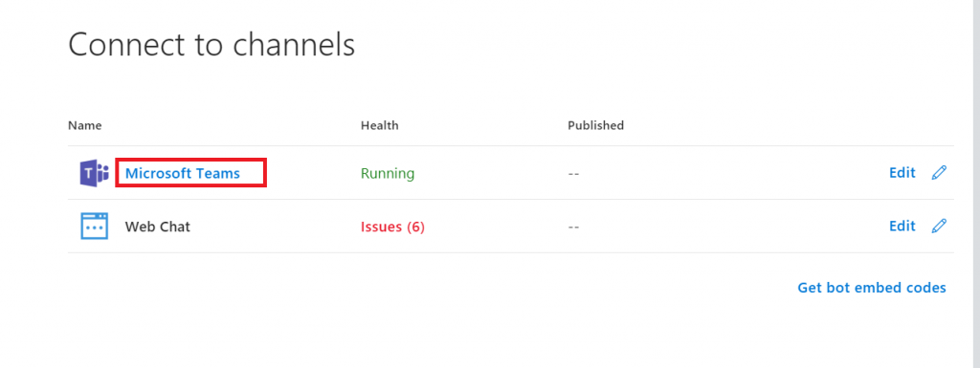View the red Issues (6) status
The height and width of the screenshot is (368, 980).
(x=392, y=227)
